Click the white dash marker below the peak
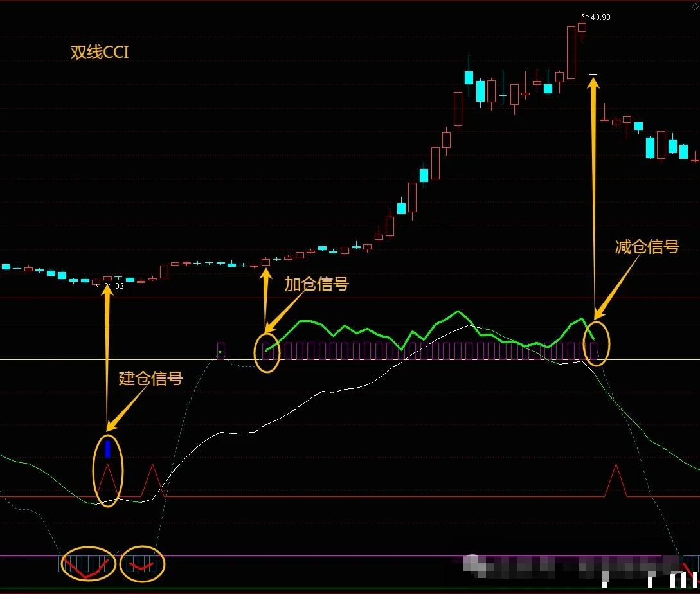 point(593,75)
